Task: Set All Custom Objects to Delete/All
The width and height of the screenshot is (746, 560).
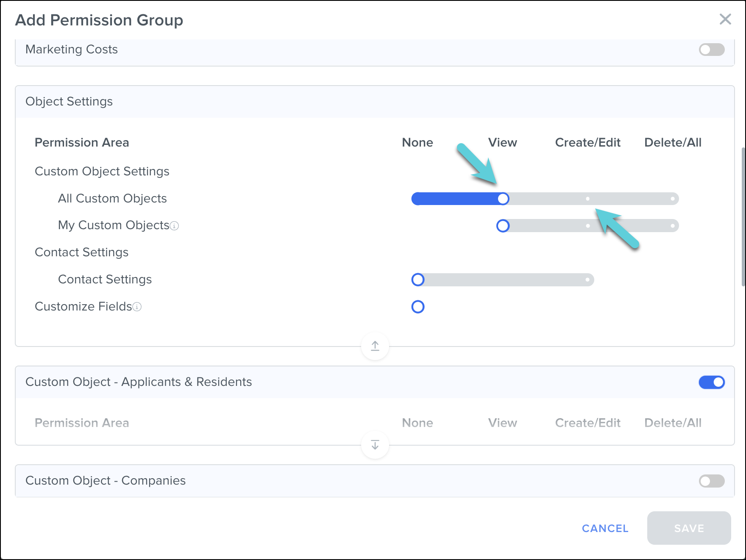Action: [672, 199]
